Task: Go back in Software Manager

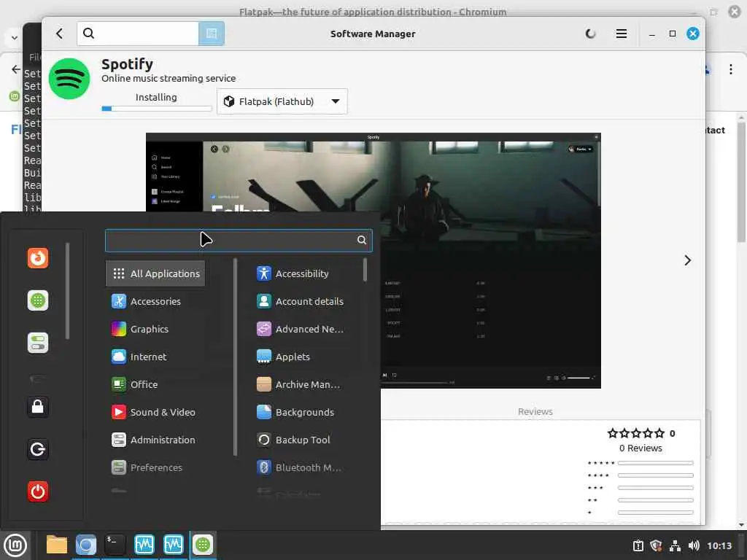Action: (x=60, y=34)
